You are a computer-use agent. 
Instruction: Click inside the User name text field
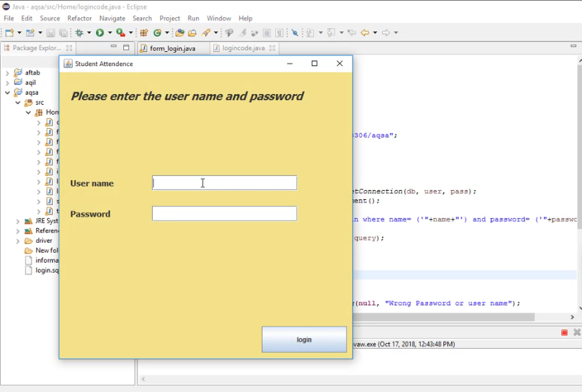click(224, 182)
